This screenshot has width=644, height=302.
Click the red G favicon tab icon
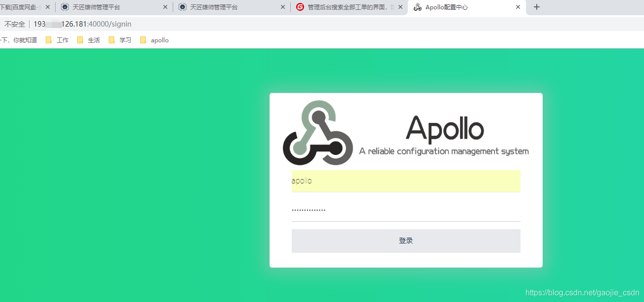point(300,7)
